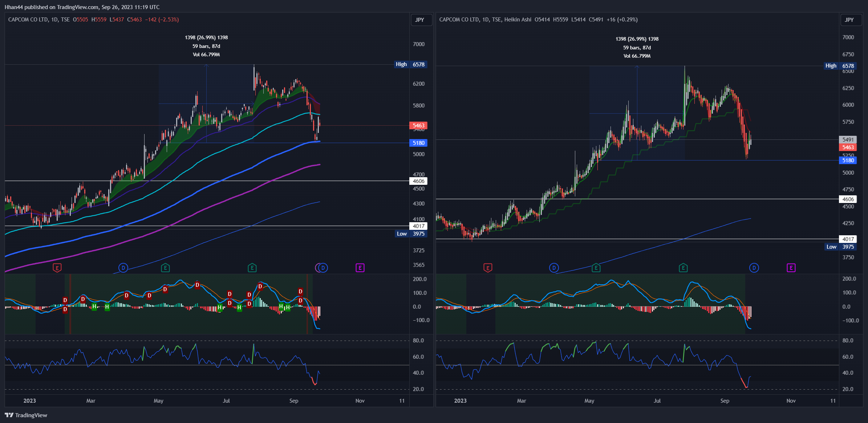This screenshot has width=868, height=423.
Task: Click Low 3975 label on Heikin Ashi chart
Action: click(841, 247)
